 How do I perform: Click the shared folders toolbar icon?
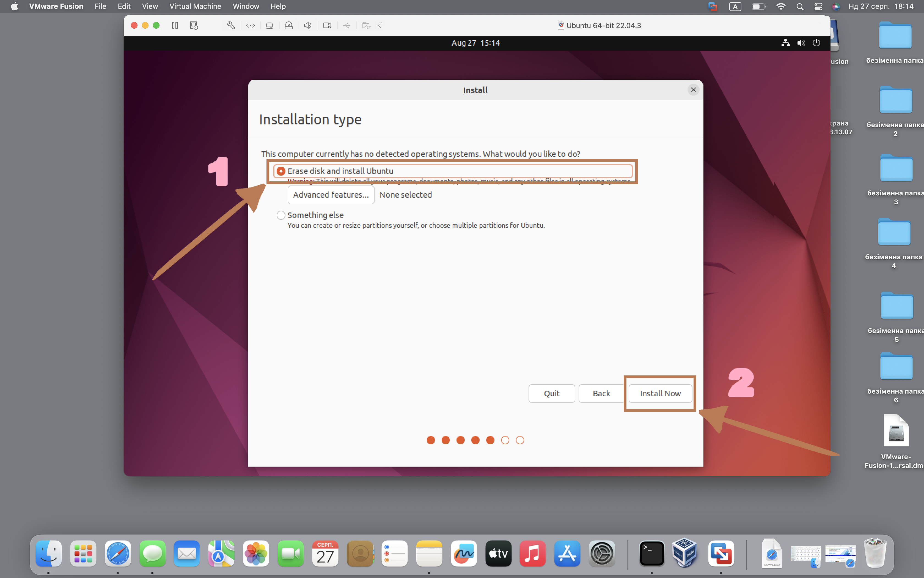[366, 25]
